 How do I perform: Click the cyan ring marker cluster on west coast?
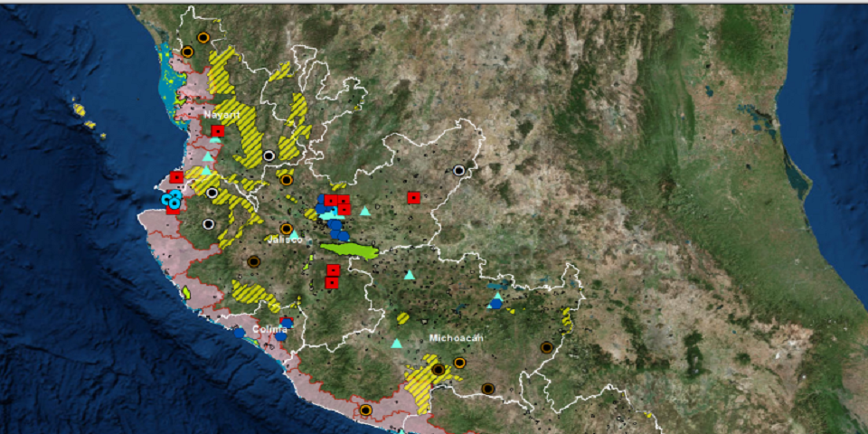coord(170,200)
